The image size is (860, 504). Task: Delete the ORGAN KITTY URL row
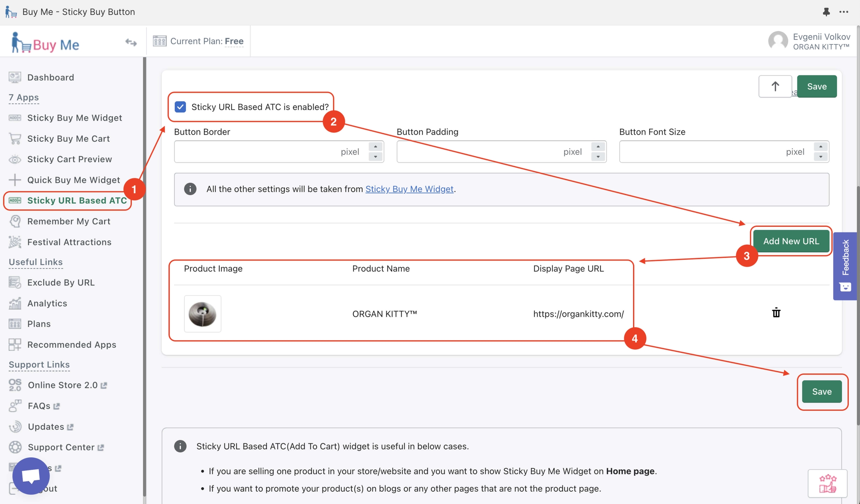[x=776, y=313]
